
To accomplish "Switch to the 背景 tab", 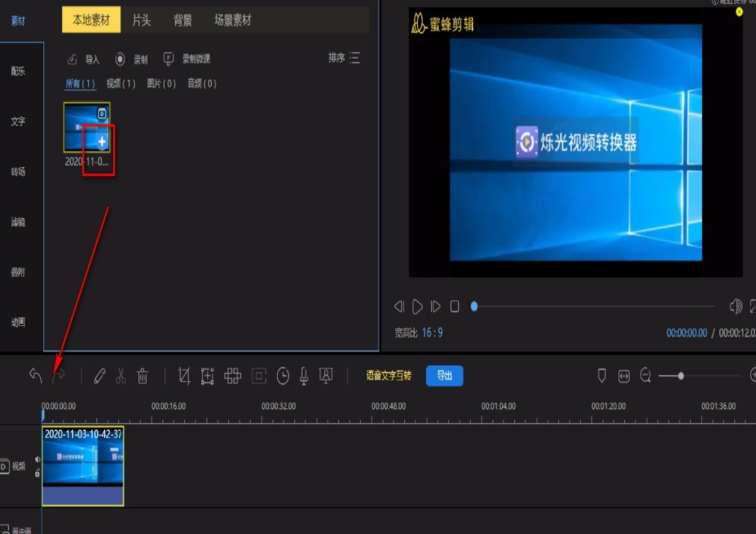I will [x=182, y=20].
